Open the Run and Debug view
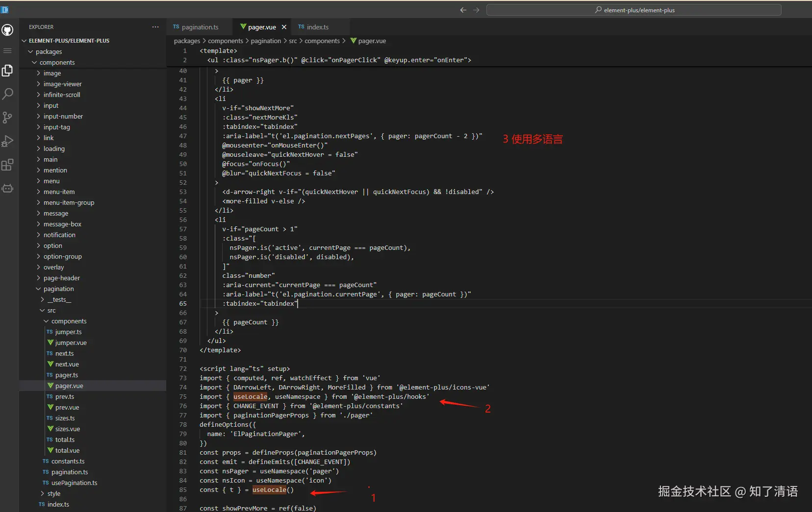The image size is (812, 512). click(7, 141)
